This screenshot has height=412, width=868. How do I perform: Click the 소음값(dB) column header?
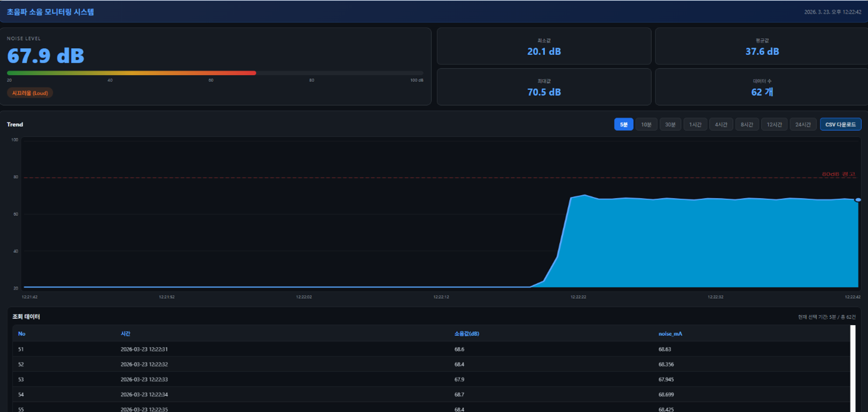[466, 334]
